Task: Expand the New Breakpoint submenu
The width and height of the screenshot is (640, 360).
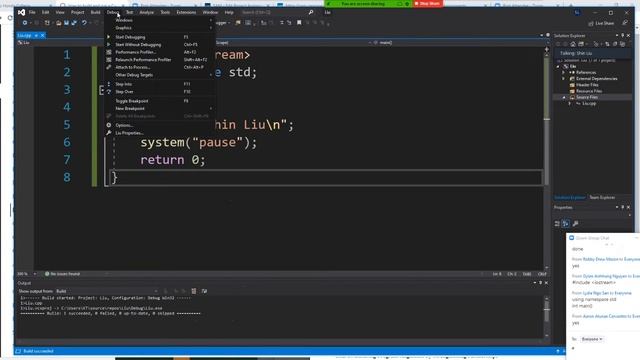Action: [160, 109]
